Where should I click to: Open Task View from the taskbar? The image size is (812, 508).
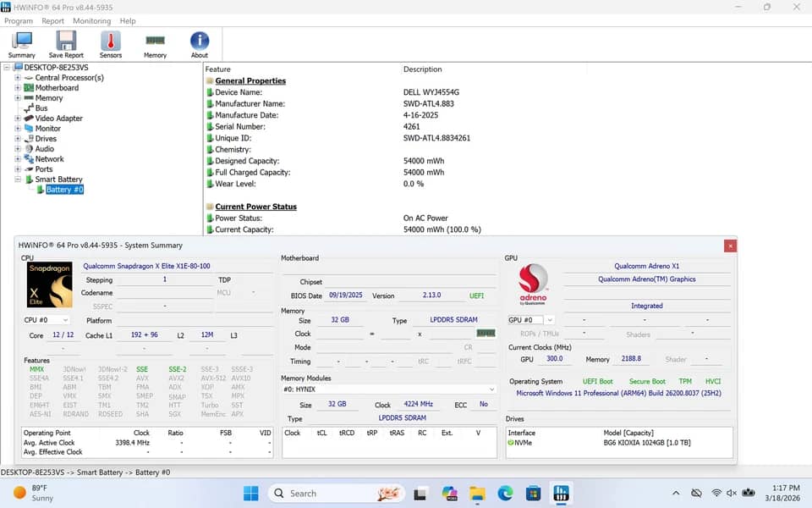click(x=420, y=494)
